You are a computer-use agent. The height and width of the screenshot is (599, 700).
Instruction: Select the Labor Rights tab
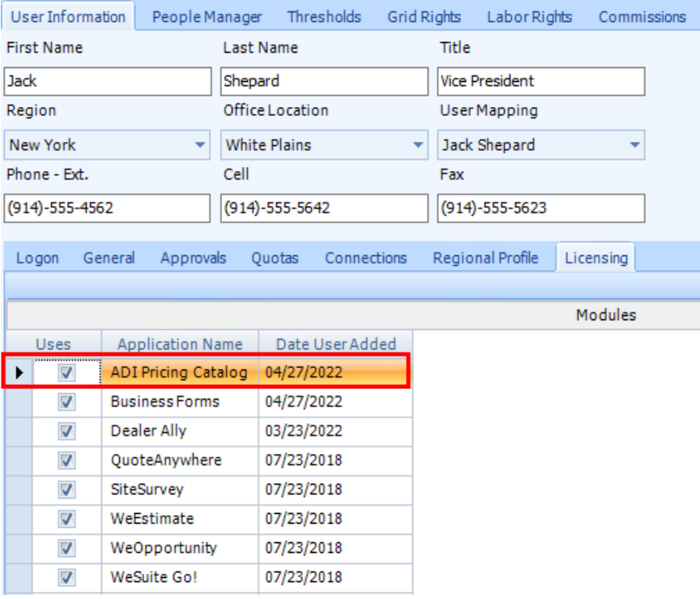coord(530,17)
